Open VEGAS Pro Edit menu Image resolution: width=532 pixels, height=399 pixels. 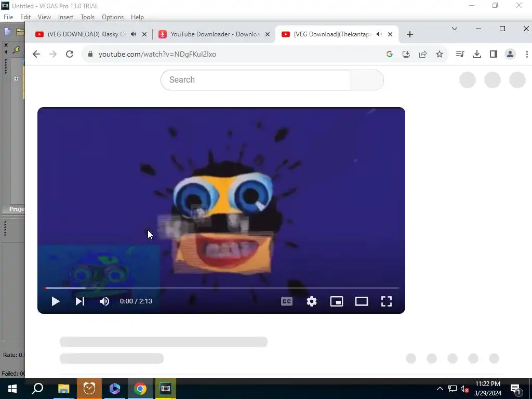pos(25,17)
